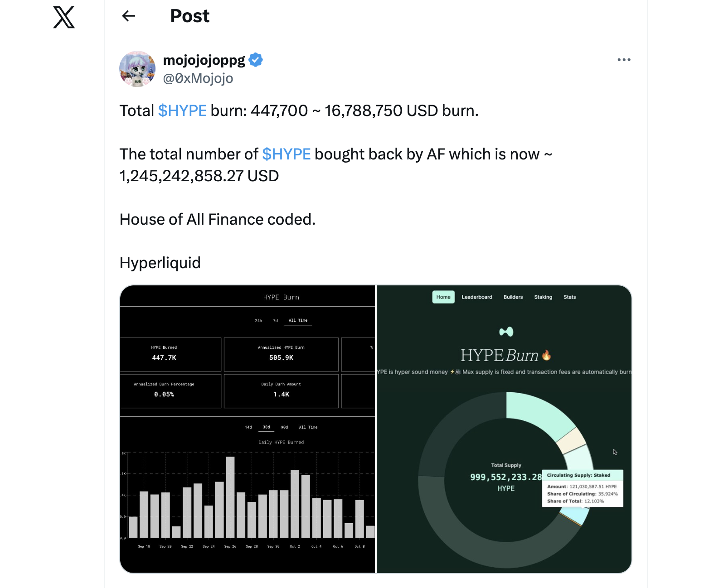Switch chart range to 14d
The height and width of the screenshot is (588, 709).
point(248,427)
